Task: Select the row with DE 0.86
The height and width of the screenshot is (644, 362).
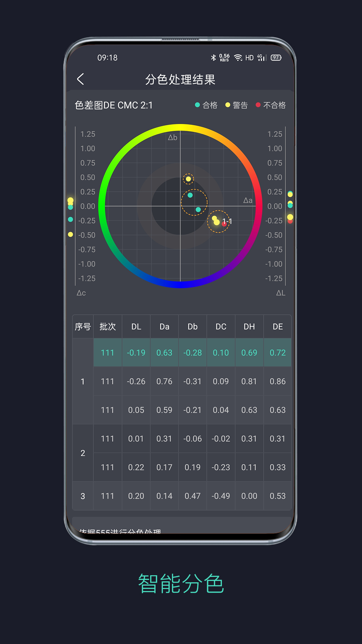Action: click(x=192, y=381)
